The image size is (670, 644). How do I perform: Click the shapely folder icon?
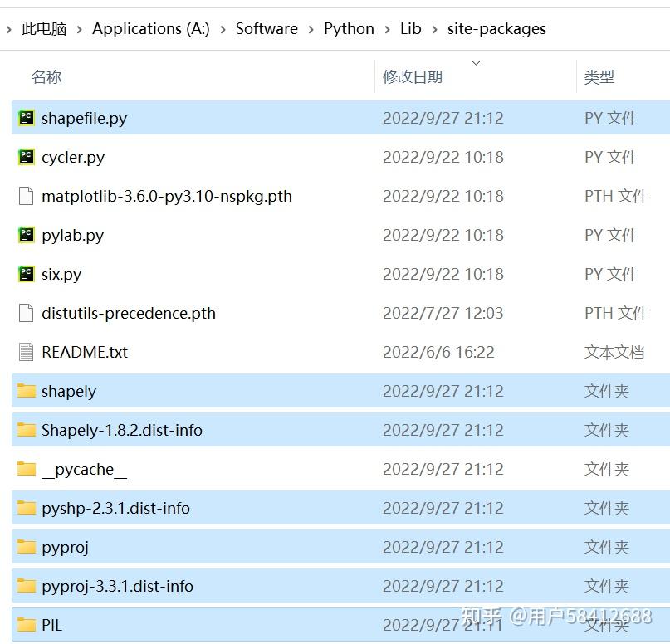pos(26,391)
